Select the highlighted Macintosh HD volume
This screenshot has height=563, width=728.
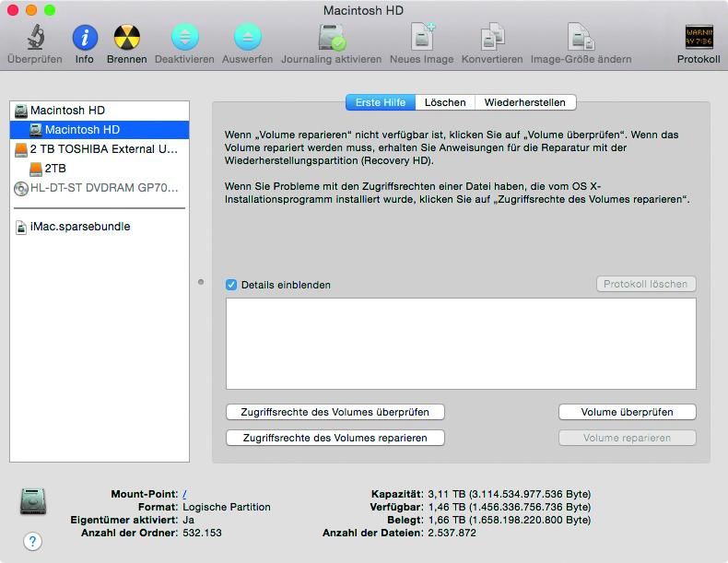100,130
